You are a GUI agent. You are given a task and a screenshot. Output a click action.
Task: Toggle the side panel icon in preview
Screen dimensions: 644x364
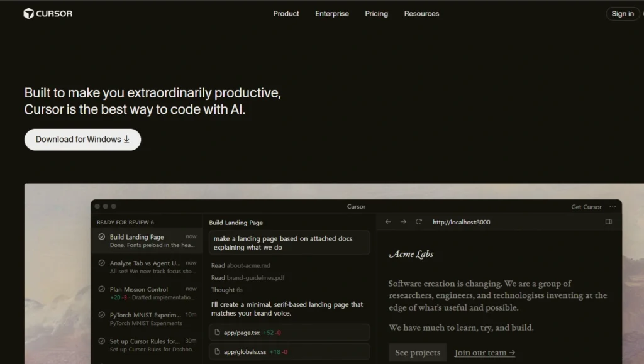click(609, 221)
